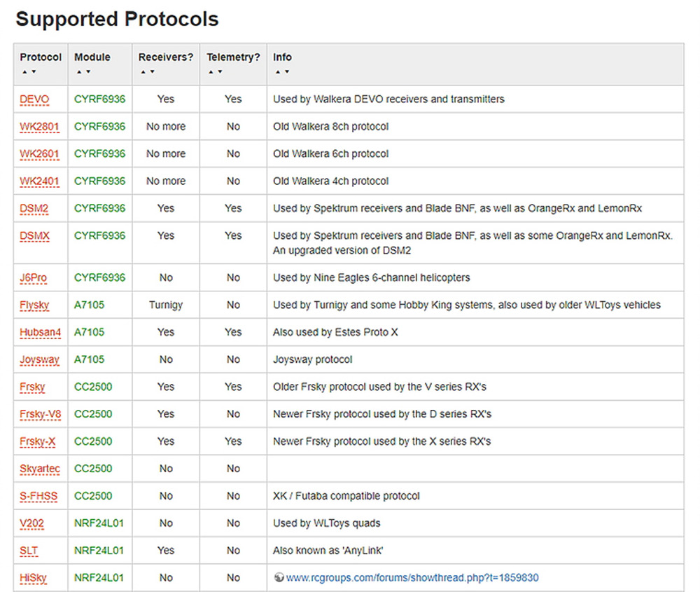The width and height of the screenshot is (700, 592).
Task: Open the Skyartec protocol link
Action: [x=40, y=469]
